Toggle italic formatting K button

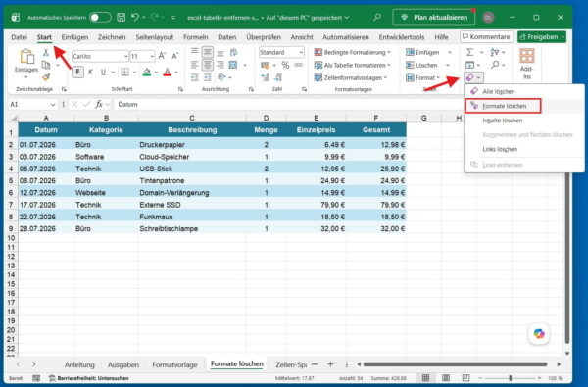[90, 72]
